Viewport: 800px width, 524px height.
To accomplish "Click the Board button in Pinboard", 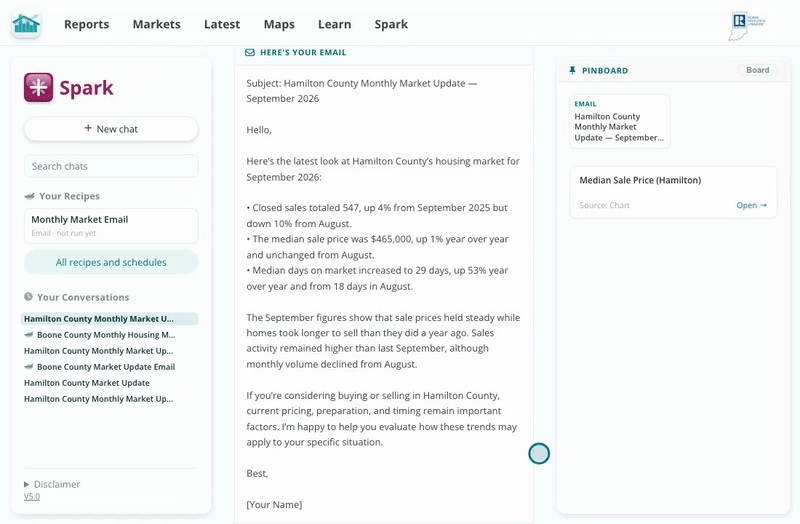I will coord(758,70).
